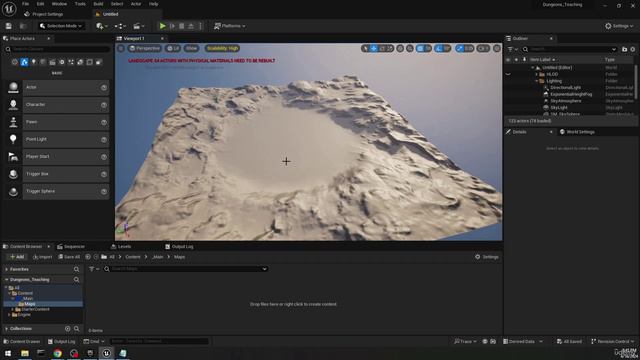
Task: Click the Skip frame icon beside Play
Action: coord(172,26)
